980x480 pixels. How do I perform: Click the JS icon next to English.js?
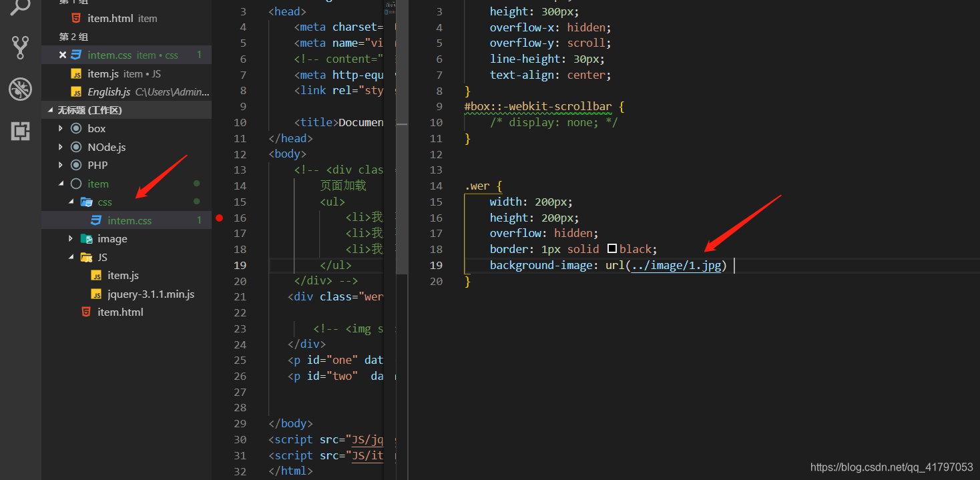pos(75,91)
